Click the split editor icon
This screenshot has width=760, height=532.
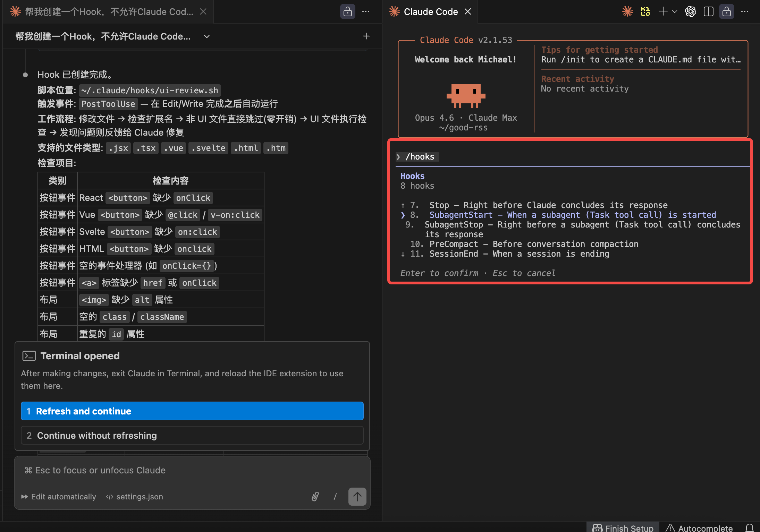click(x=709, y=12)
